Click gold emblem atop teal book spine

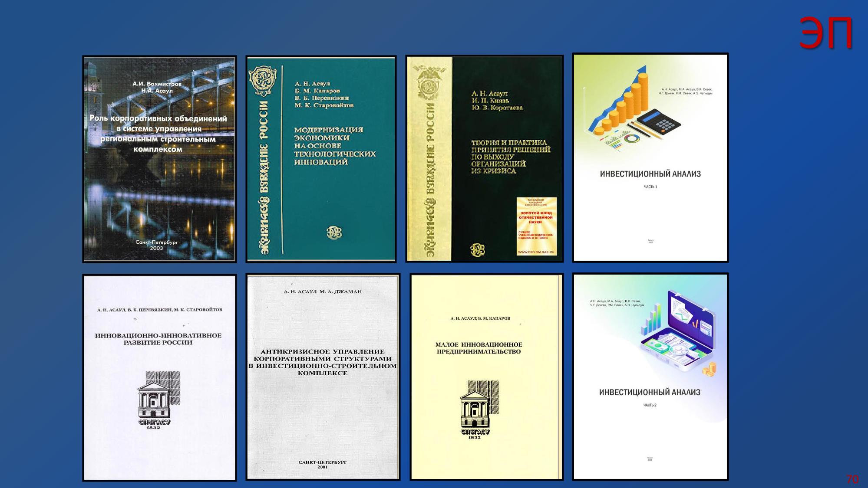click(262, 80)
